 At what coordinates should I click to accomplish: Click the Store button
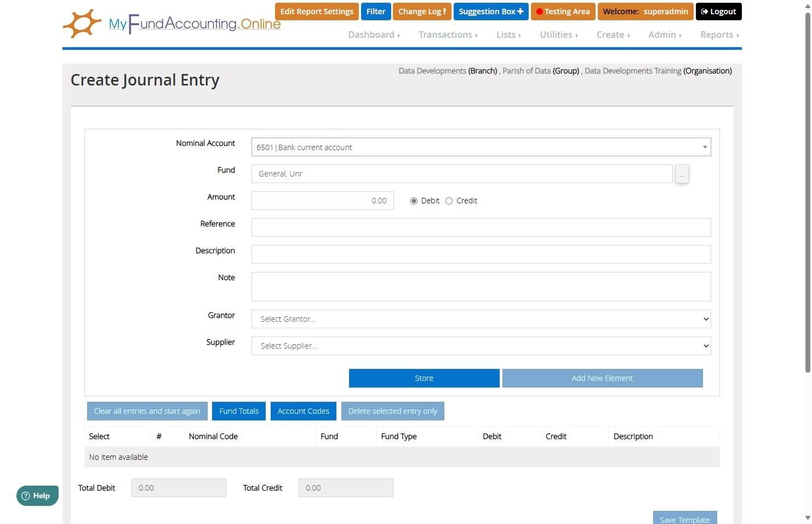click(x=424, y=378)
